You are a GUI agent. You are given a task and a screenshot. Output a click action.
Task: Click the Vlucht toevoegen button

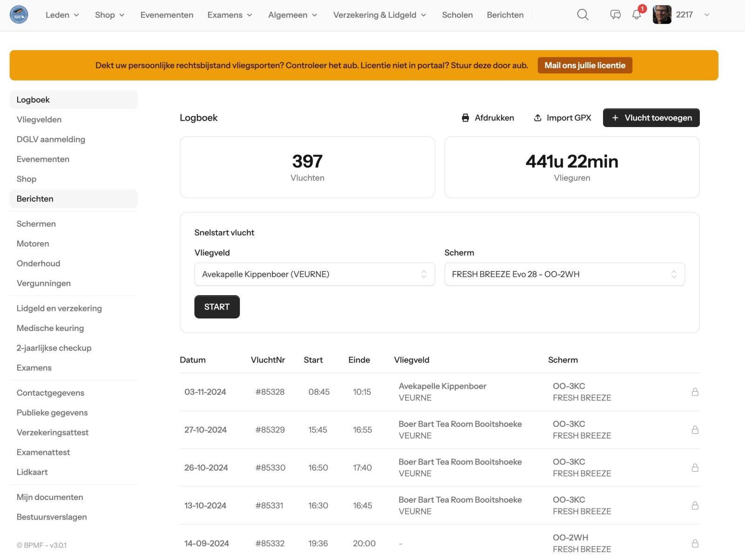pyautogui.click(x=651, y=118)
